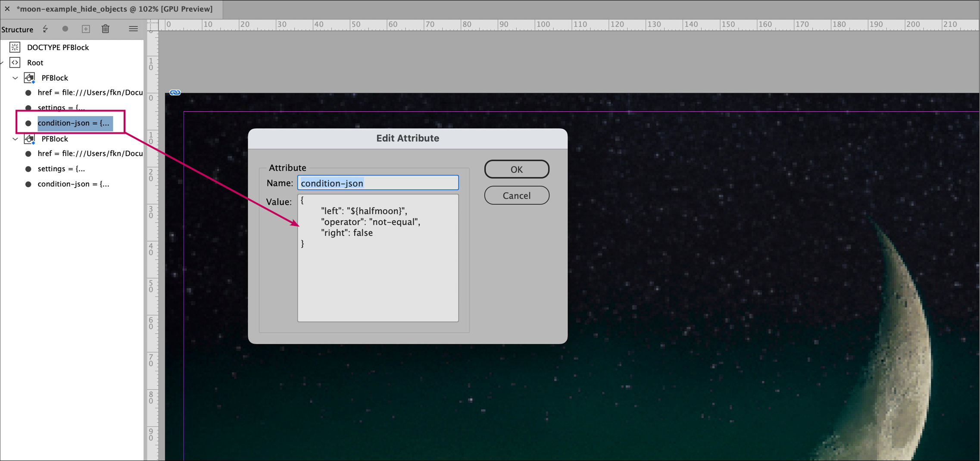The width and height of the screenshot is (980, 461).
Task: Click the second PFBlock element icon
Action: [x=29, y=139]
